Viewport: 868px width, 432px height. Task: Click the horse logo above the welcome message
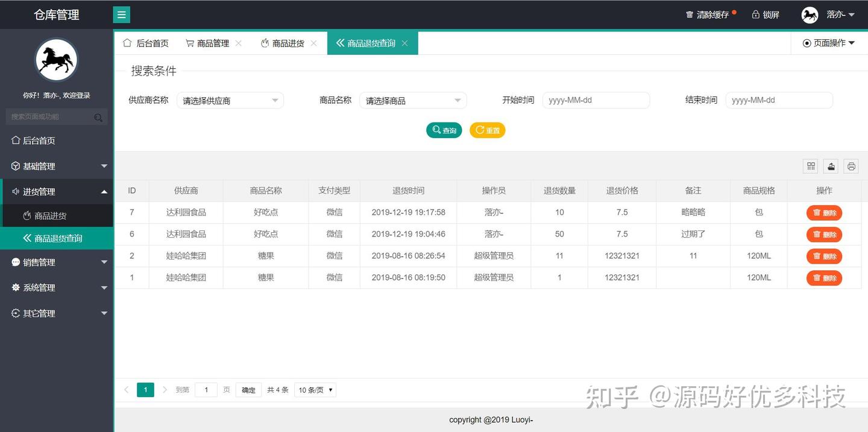56,59
